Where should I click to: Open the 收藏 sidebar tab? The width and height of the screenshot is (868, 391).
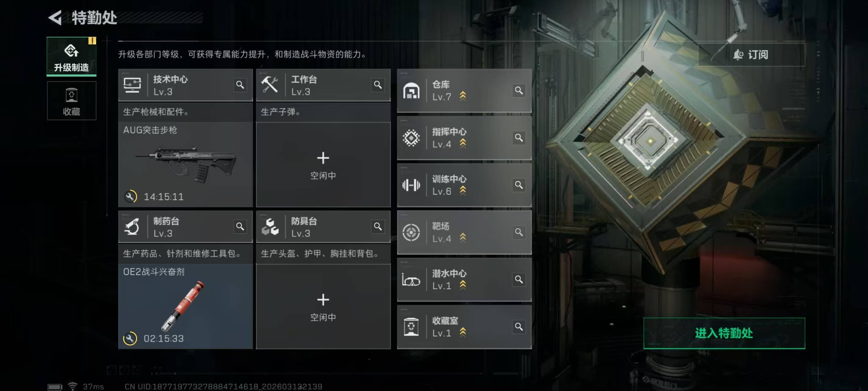point(71,100)
